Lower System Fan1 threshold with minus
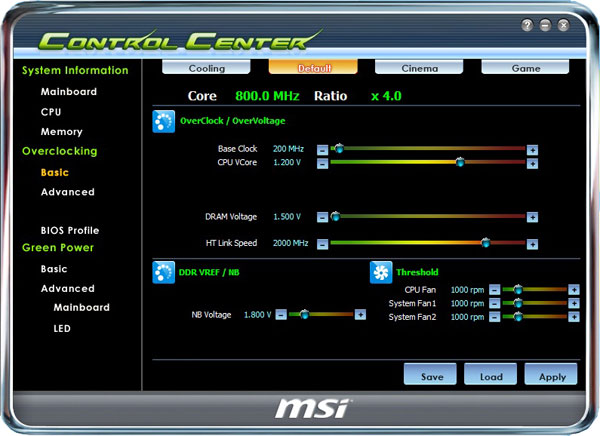Viewport: 600px width, 436px height. point(495,304)
